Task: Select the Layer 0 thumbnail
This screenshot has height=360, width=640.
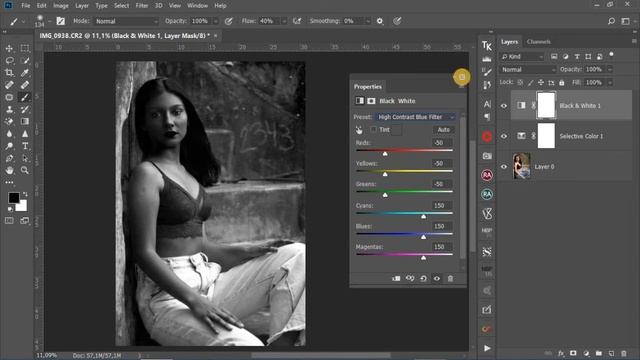Action: pyautogui.click(x=521, y=166)
